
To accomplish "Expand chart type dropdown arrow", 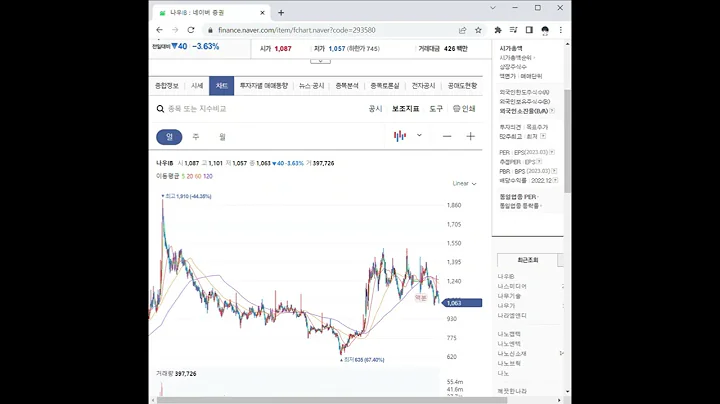I will 419,135.
